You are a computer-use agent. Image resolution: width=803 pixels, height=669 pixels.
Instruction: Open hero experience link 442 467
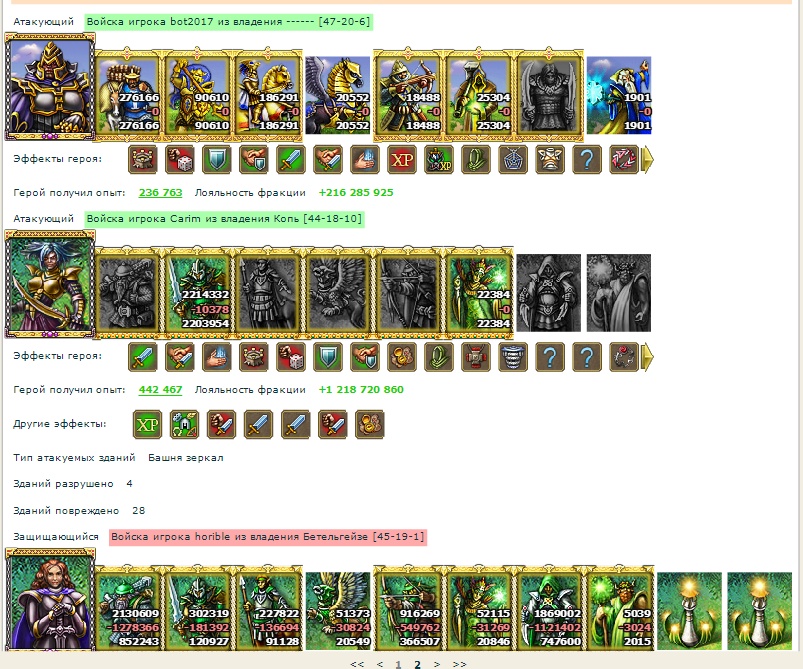pos(160,389)
